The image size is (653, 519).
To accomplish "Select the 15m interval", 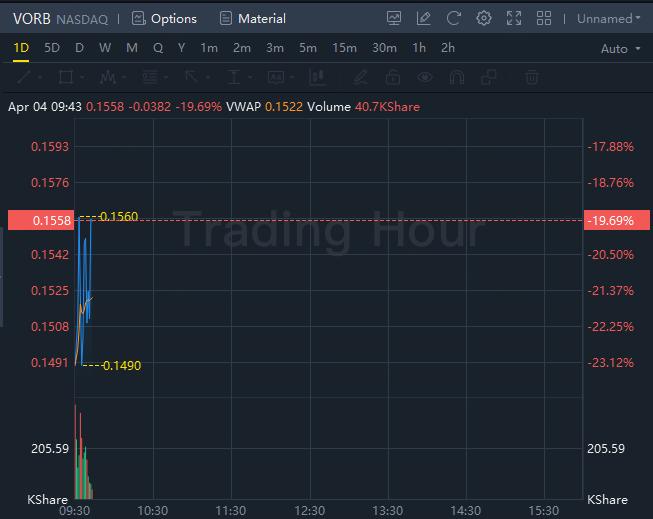I will click(344, 48).
